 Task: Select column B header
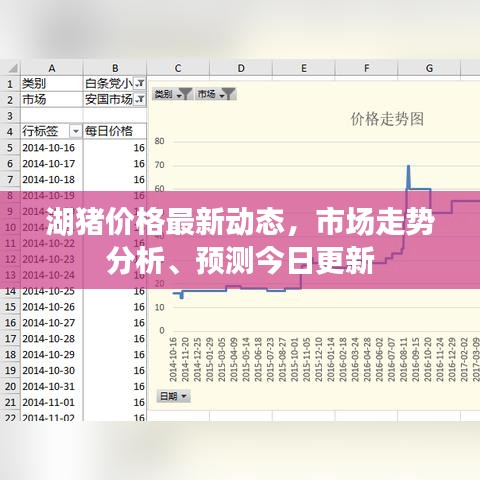pos(115,68)
